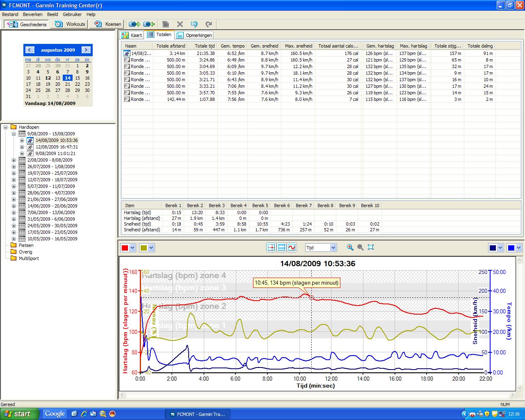Click the MultiSport folder icon
This screenshot has height=420, width=525.
pos(14,258)
